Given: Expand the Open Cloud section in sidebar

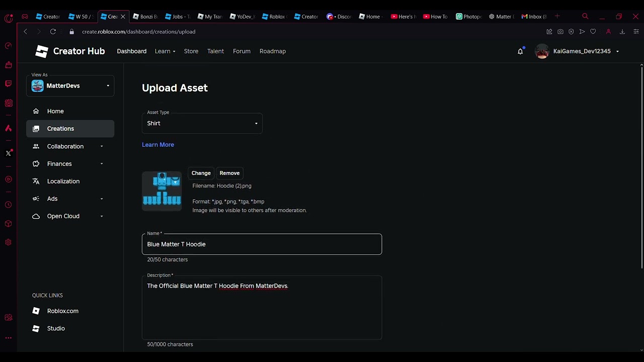Looking at the screenshot, I should click(102, 216).
